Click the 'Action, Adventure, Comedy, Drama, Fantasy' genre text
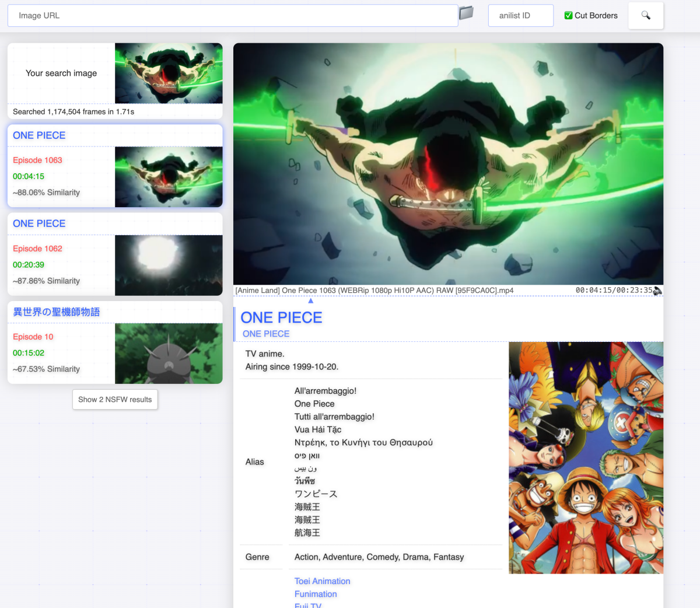Screen dimensions: 700x608 tap(379, 557)
